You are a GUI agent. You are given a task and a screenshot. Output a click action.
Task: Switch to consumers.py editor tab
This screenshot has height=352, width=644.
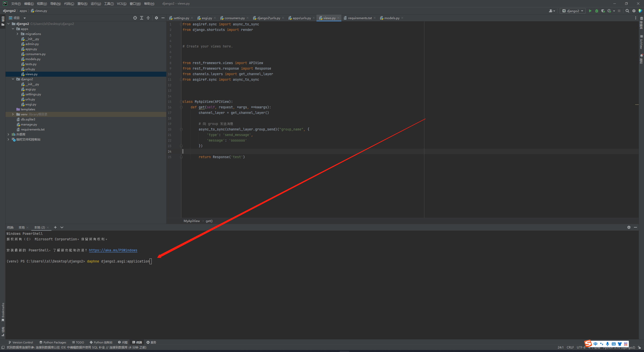(234, 18)
